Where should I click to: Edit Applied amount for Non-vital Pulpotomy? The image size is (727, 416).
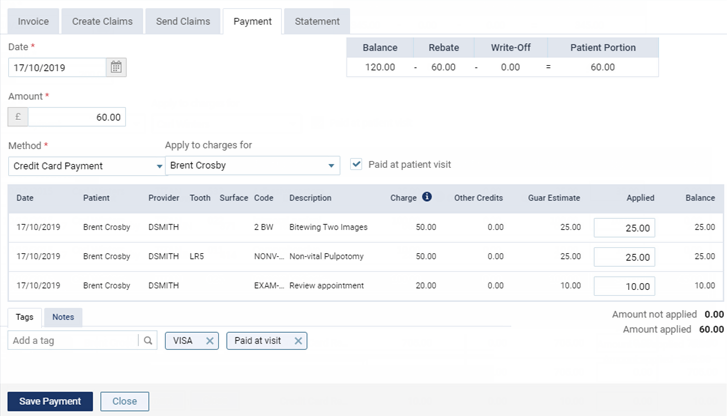(x=624, y=257)
